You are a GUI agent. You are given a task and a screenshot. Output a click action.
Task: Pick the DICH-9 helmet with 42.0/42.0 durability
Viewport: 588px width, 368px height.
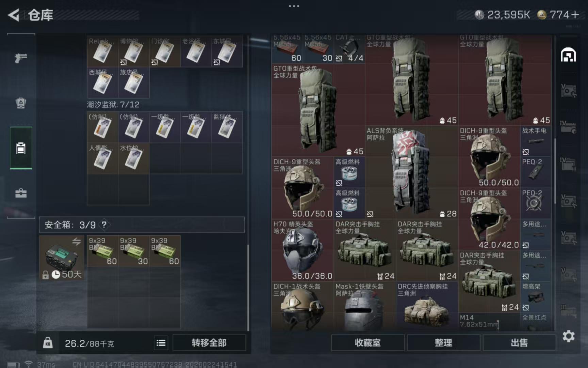click(x=489, y=219)
